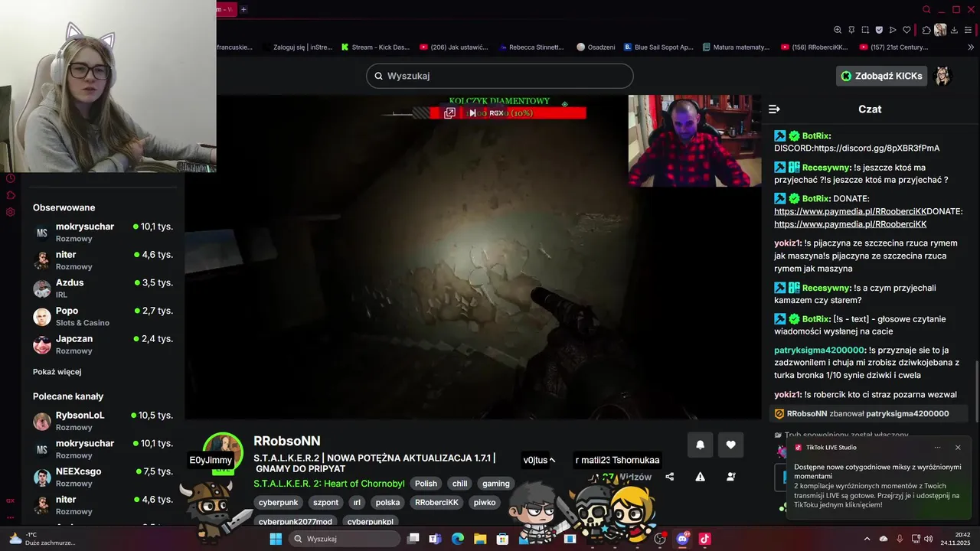Open the Azdus followed channel
The image size is (980, 551).
103,288
